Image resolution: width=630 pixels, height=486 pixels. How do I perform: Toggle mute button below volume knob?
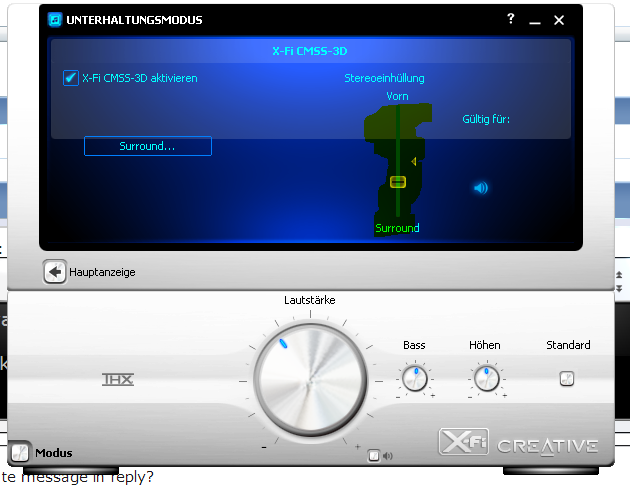coord(374,455)
